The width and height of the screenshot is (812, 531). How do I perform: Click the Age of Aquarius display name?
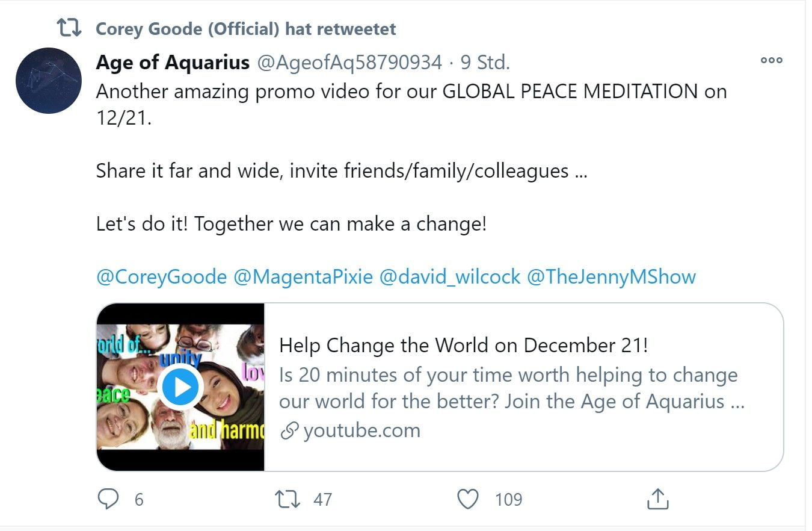click(173, 62)
